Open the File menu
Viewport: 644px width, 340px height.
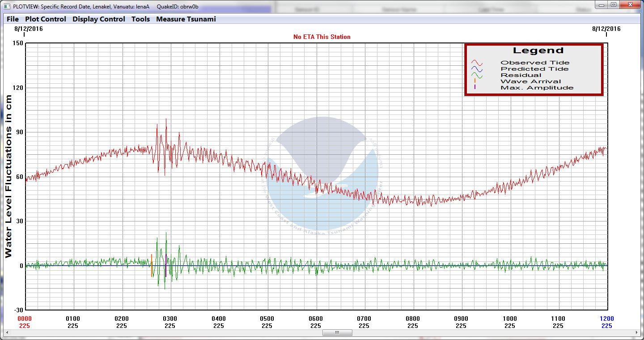click(x=13, y=19)
